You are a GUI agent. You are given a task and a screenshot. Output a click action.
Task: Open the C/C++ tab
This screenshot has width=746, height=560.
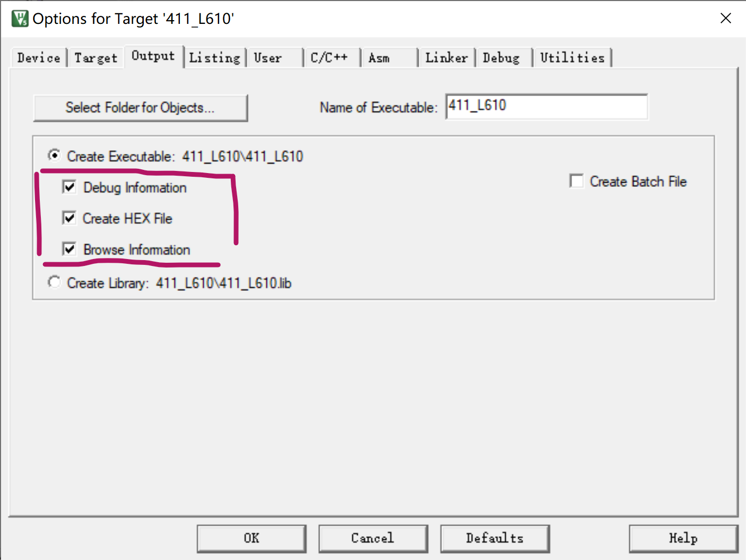[332, 58]
